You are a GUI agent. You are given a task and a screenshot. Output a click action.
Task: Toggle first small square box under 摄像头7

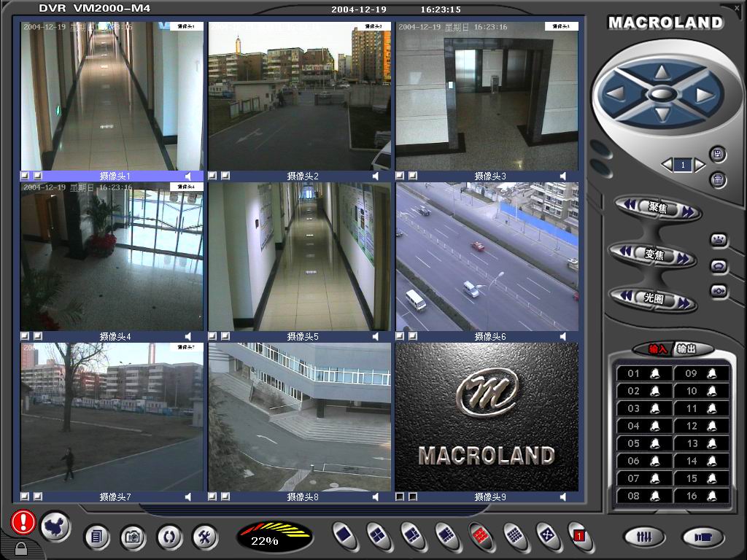[x=25, y=497]
